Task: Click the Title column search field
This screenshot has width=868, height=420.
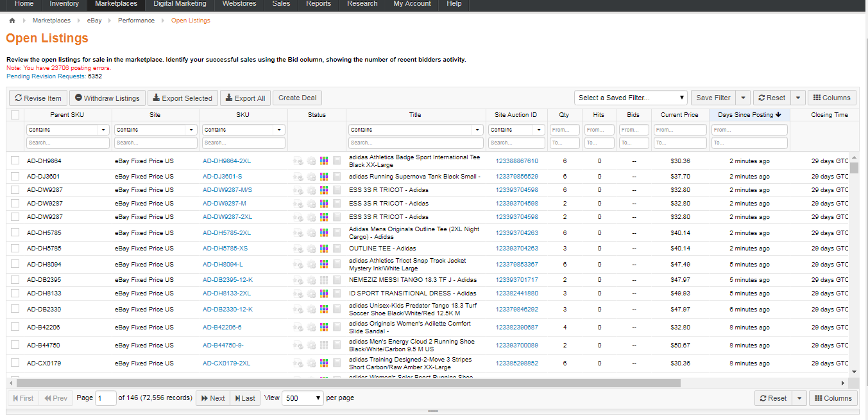Action: click(x=416, y=143)
